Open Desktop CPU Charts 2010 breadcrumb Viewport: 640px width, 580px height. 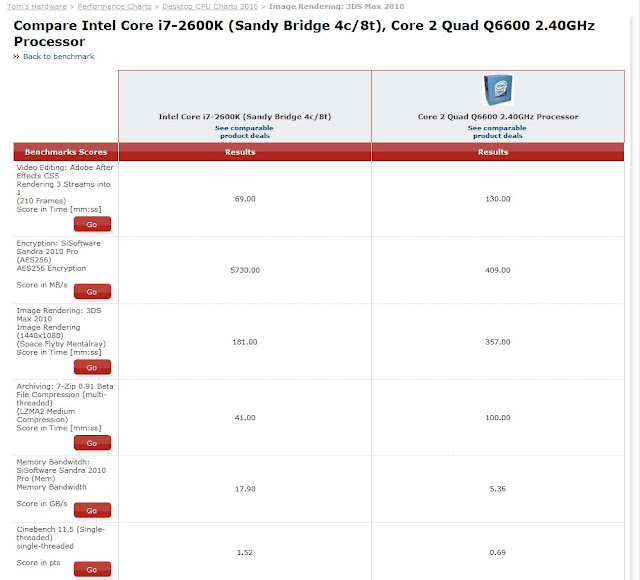point(210,7)
